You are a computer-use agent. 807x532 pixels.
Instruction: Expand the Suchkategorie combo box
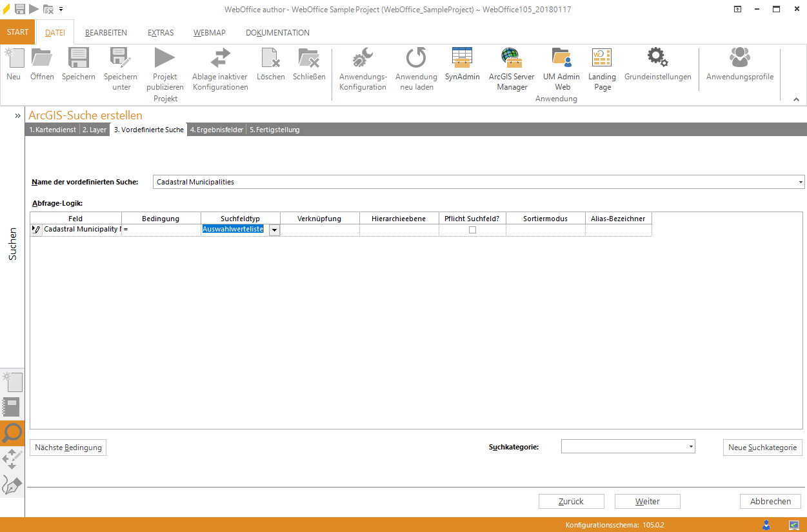coord(691,446)
